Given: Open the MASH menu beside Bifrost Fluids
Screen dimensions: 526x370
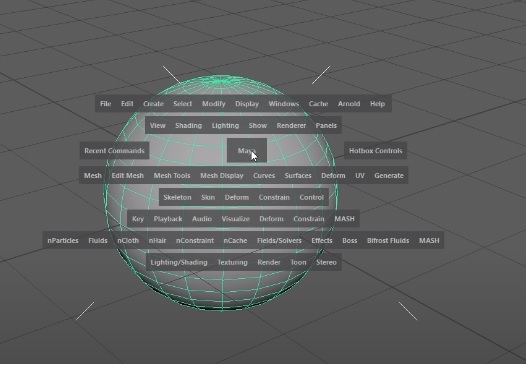Looking at the screenshot, I should (x=429, y=241).
